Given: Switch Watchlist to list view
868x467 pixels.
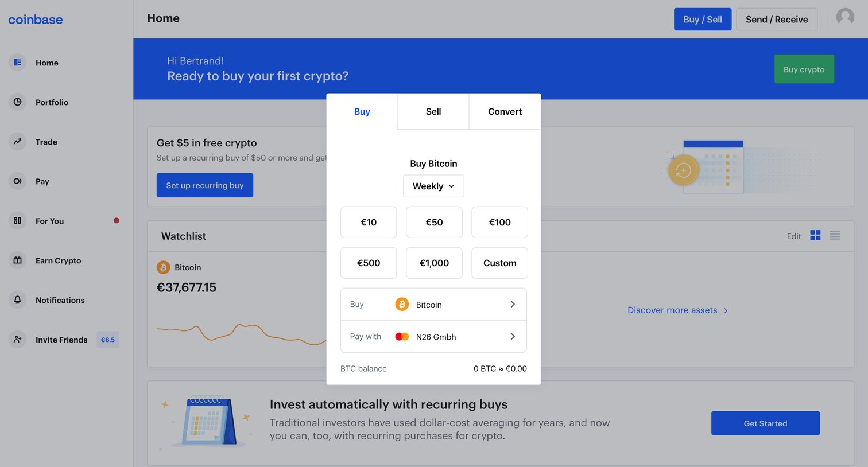Looking at the screenshot, I should coord(835,235).
